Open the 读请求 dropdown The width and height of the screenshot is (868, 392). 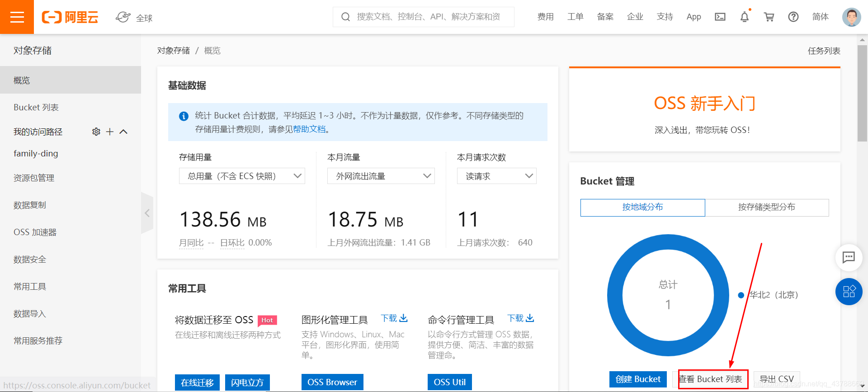click(x=497, y=176)
